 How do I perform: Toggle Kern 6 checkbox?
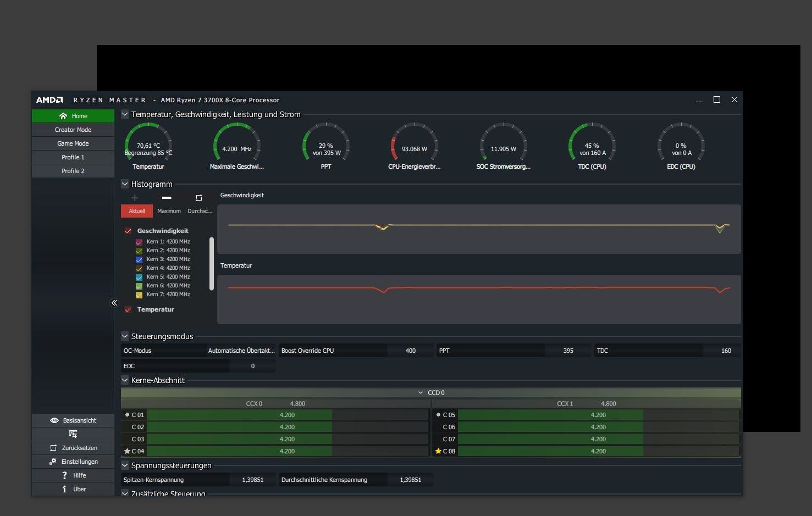(139, 286)
